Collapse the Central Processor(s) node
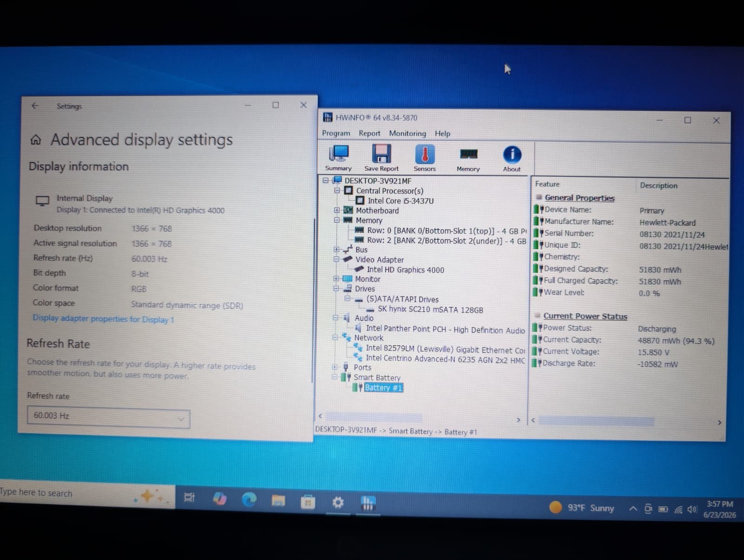This screenshot has height=560, width=744. click(x=337, y=190)
